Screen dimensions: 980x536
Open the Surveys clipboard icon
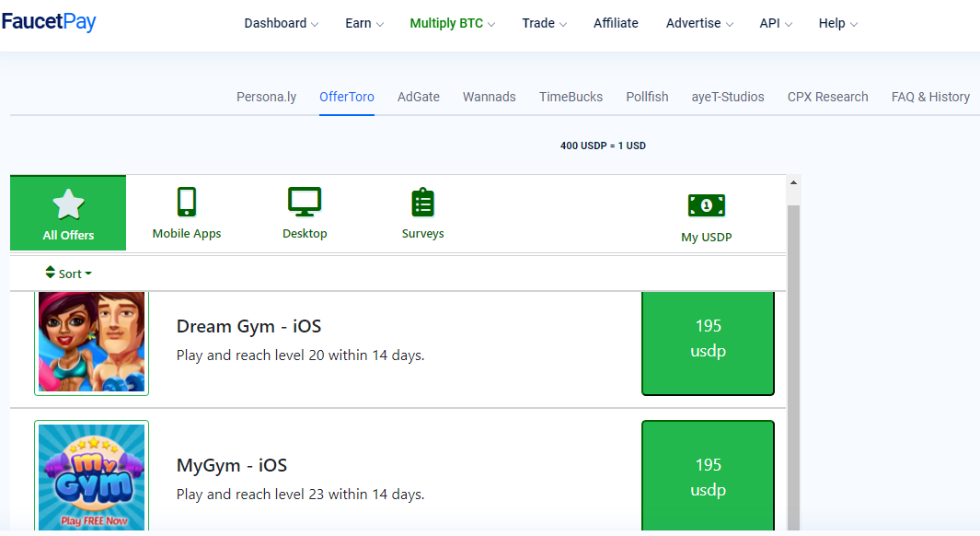tap(423, 202)
